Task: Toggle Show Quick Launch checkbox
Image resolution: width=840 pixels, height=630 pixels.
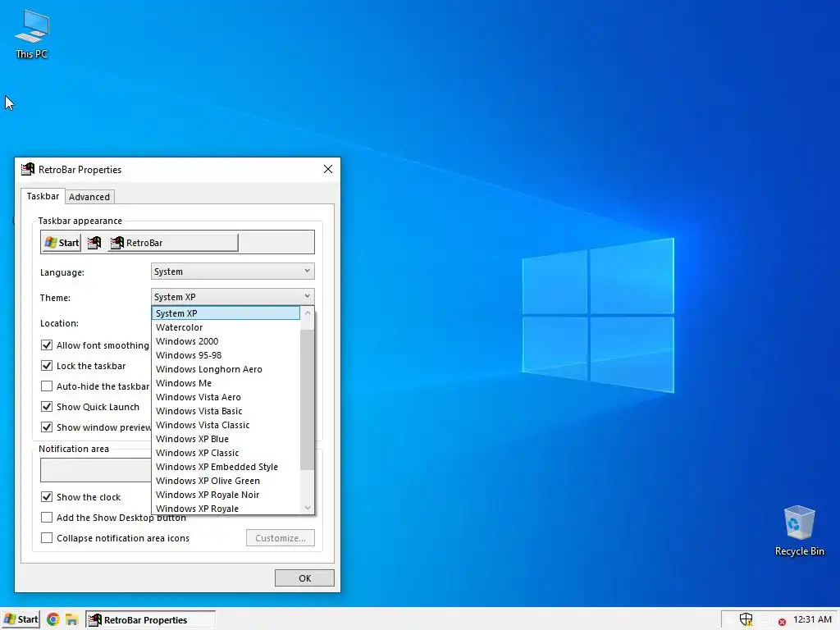Action: click(47, 407)
